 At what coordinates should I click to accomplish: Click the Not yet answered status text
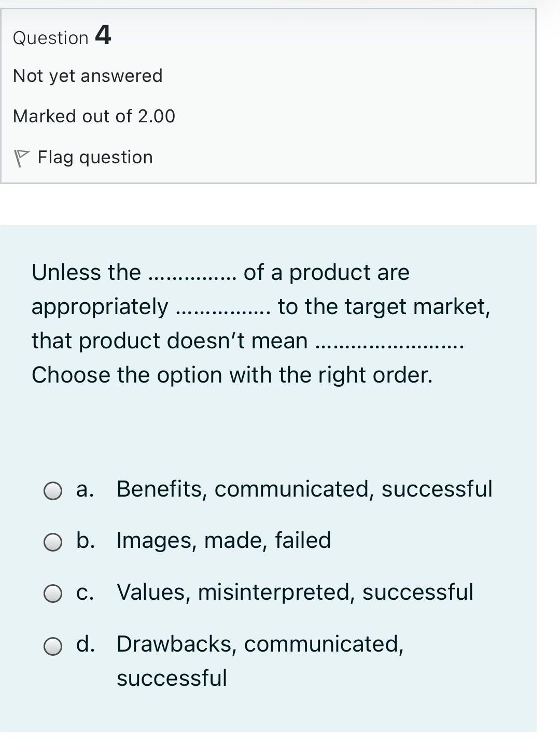point(88,76)
